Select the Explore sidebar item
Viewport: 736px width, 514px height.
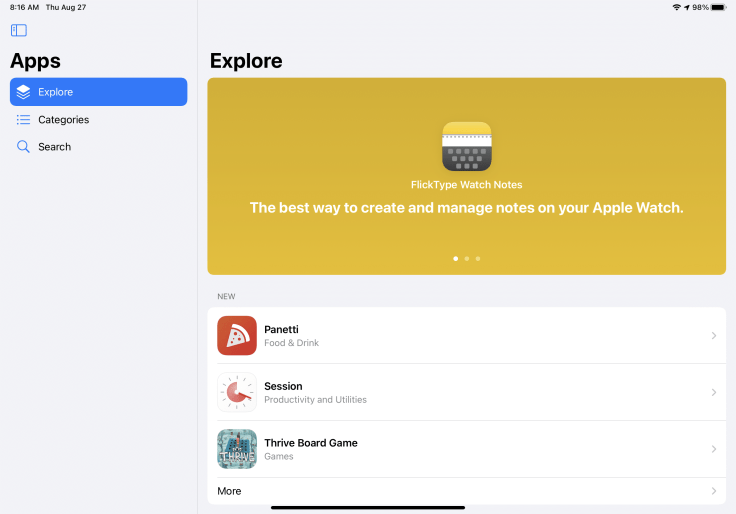(99, 92)
